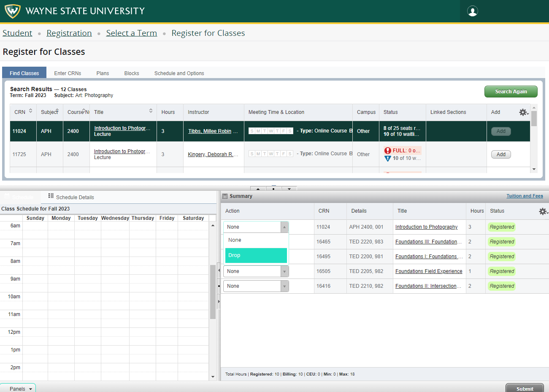
Task: Click the FULL warning icon for CRN 11725
Action: [388, 151]
